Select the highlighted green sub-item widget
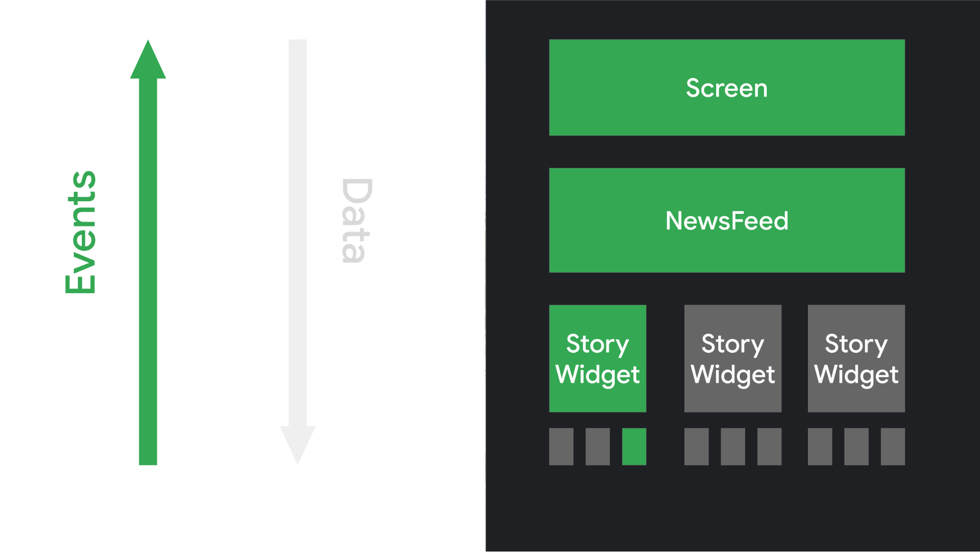 (x=634, y=446)
